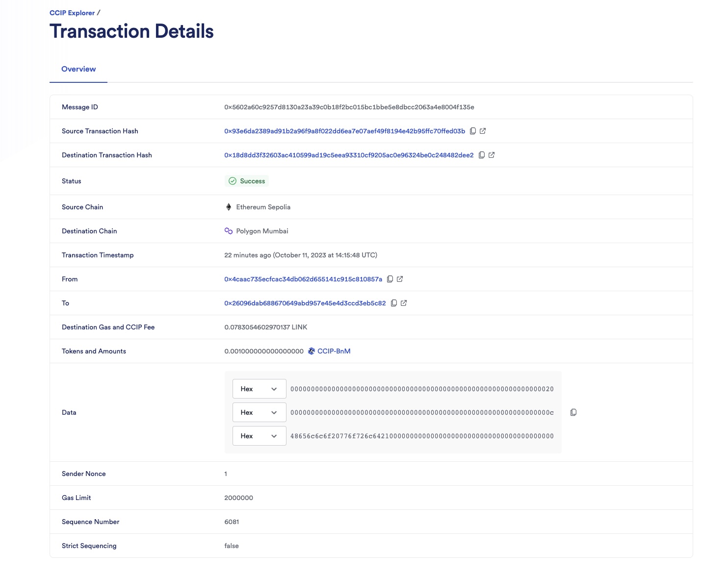This screenshot has width=728, height=577.
Task: Select the Message ID value 0x5602a60c…
Action: pyautogui.click(x=349, y=107)
